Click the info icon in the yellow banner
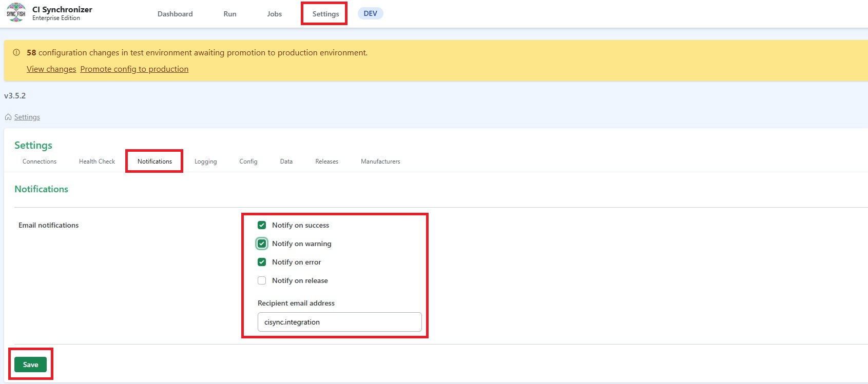 coord(16,52)
